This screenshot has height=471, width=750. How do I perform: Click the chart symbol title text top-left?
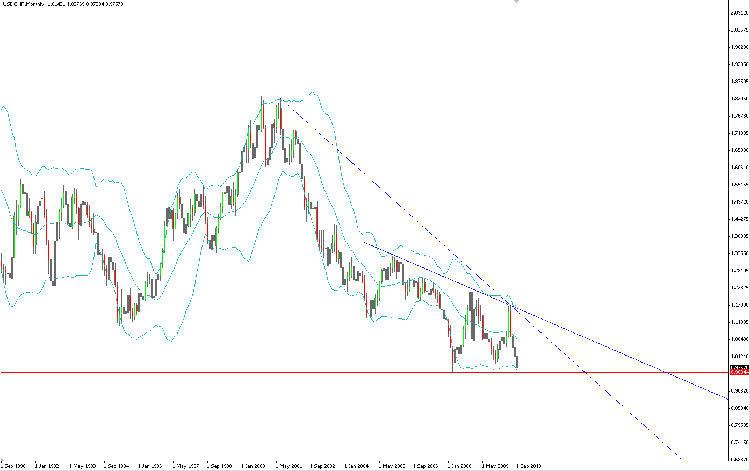pos(62,4)
